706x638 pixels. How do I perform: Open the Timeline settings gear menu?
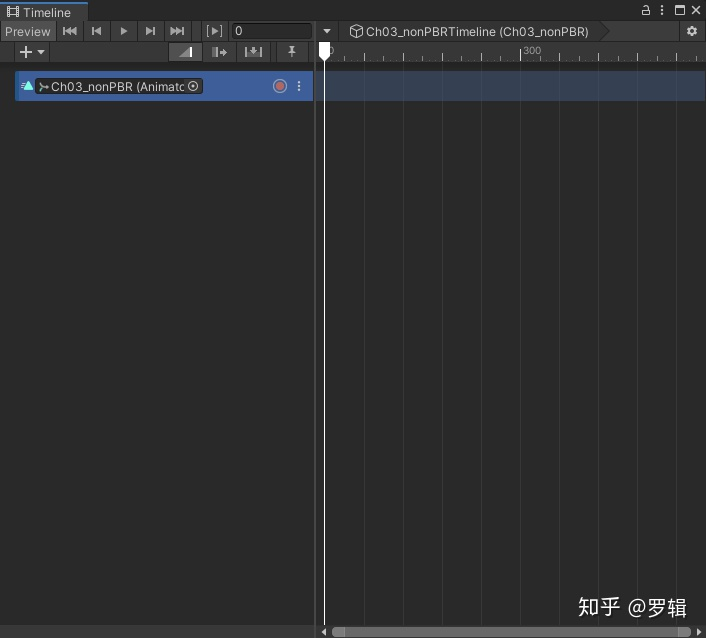tap(692, 31)
